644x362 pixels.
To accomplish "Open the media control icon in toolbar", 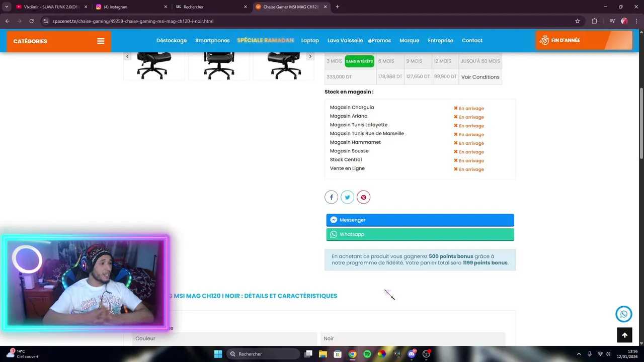I will tap(612, 21).
